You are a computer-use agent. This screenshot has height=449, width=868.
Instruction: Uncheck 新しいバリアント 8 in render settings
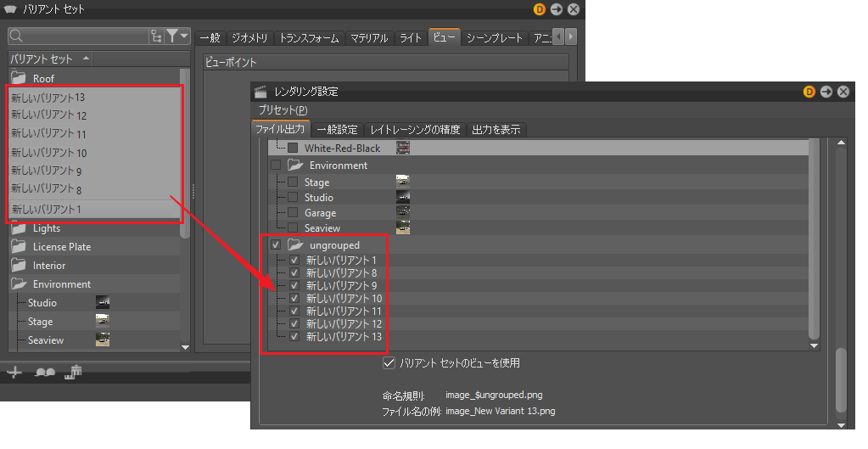[x=294, y=272]
